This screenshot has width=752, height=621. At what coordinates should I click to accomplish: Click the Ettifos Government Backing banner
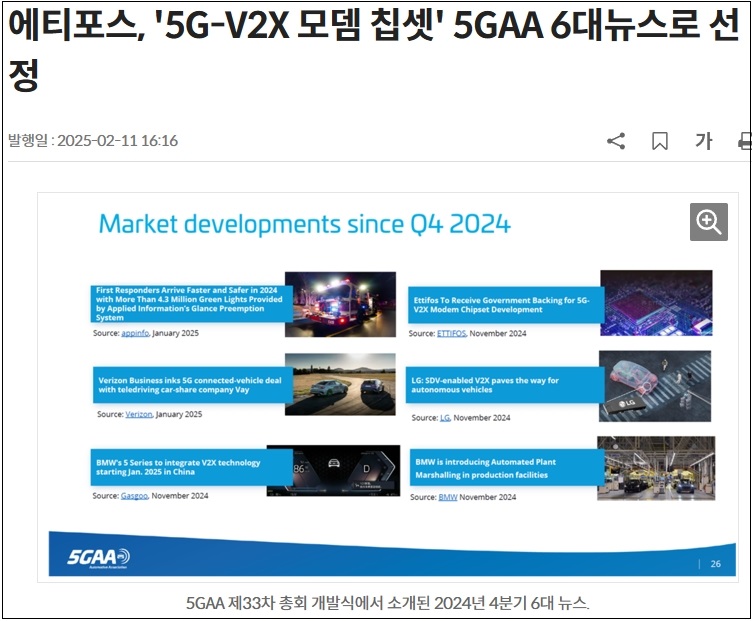pyautogui.click(x=506, y=305)
